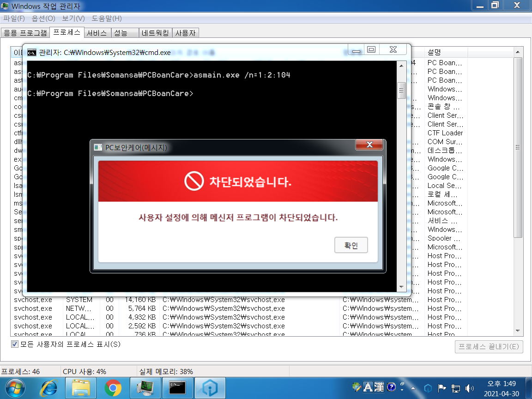The width and height of the screenshot is (532, 399).
Task: Click the cmd taskbar icon
Action: (x=177, y=388)
